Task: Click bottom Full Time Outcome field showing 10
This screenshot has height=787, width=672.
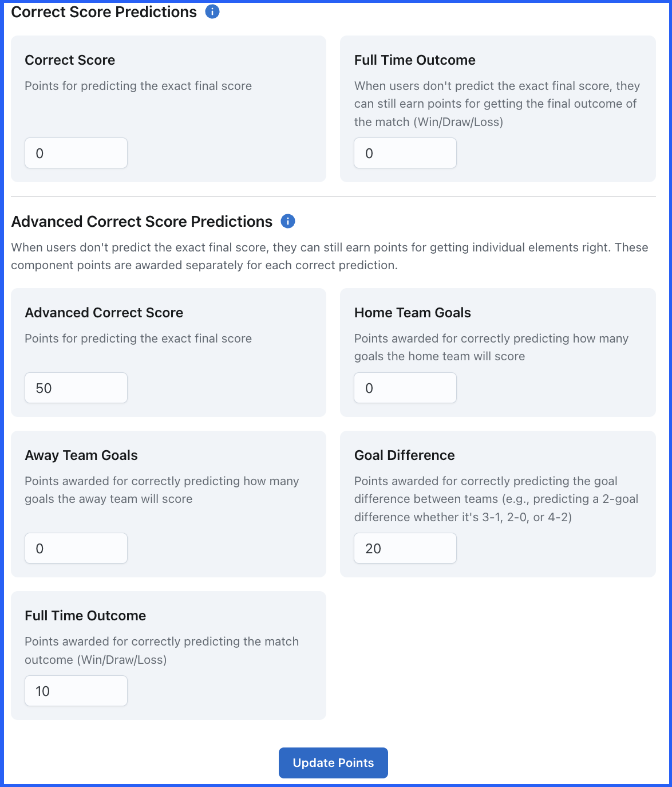Action: click(76, 691)
